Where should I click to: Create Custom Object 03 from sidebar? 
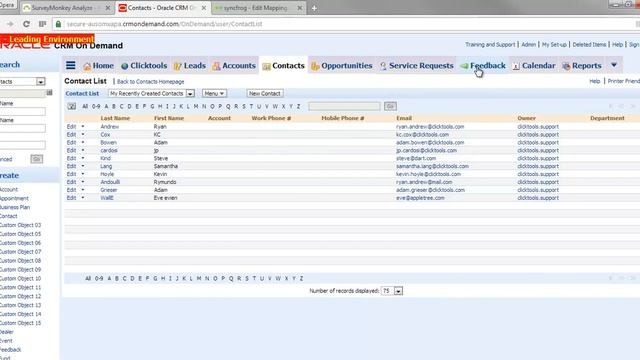20,225
